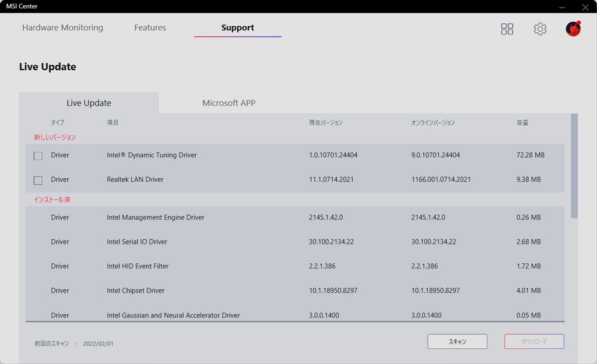
Task: Click the オンラインバージョン column header
Action: click(x=433, y=123)
